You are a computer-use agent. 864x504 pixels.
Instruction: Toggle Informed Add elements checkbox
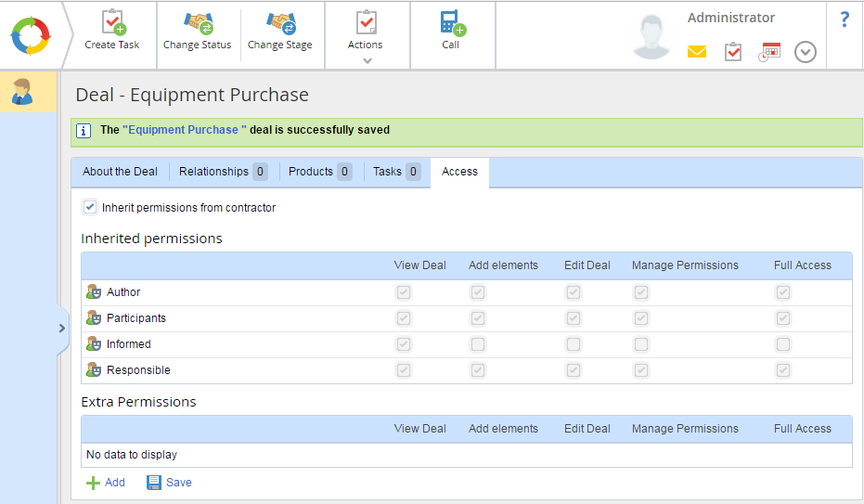478,344
